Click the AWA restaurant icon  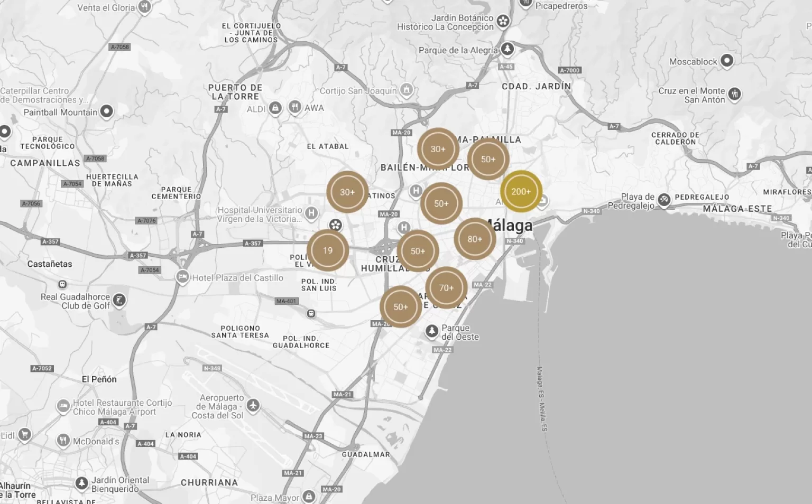pos(295,107)
